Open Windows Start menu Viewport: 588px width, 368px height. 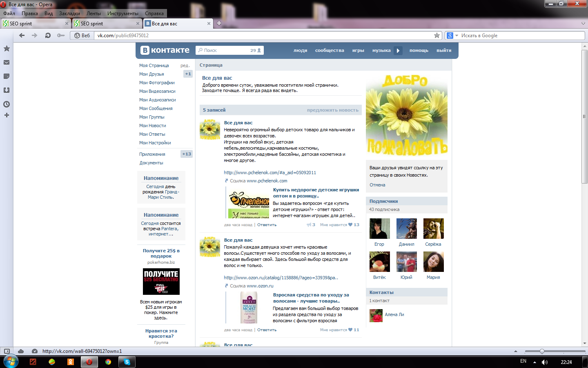click(x=11, y=362)
